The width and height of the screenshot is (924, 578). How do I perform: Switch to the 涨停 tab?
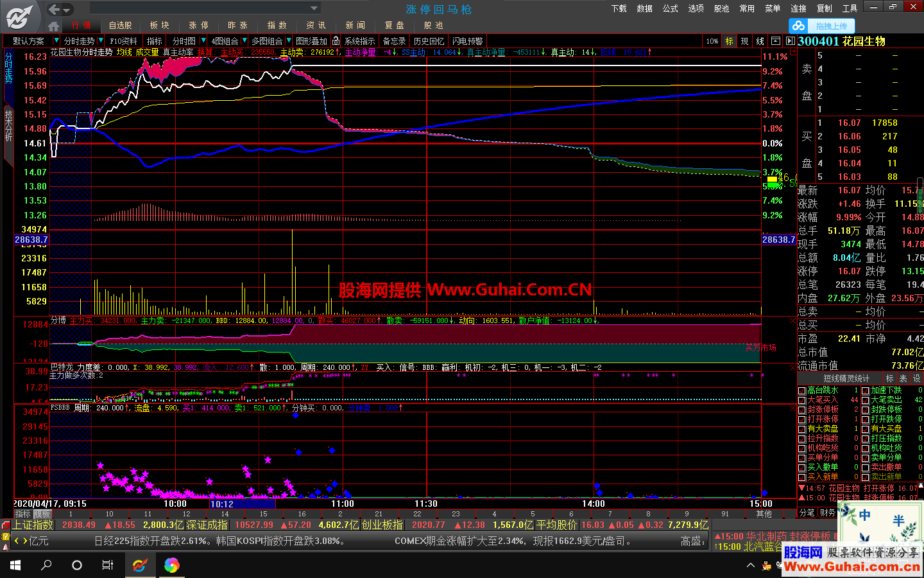pos(198,26)
